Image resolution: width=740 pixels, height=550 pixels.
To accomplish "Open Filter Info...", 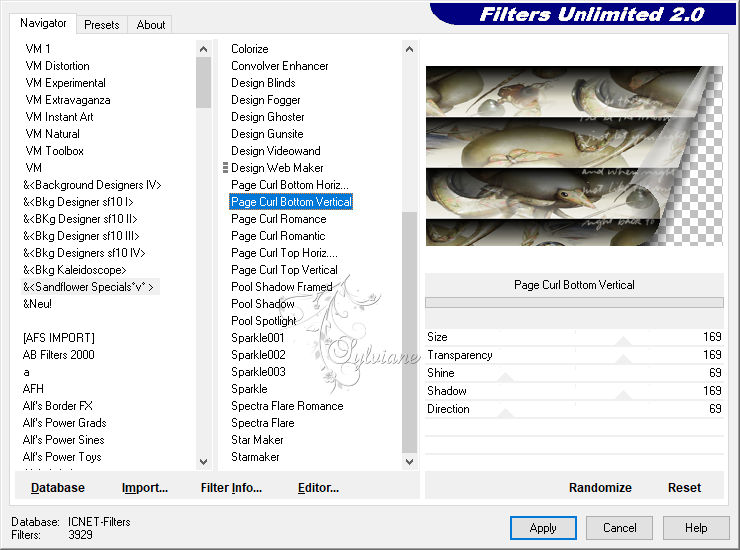I will tap(231, 488).
